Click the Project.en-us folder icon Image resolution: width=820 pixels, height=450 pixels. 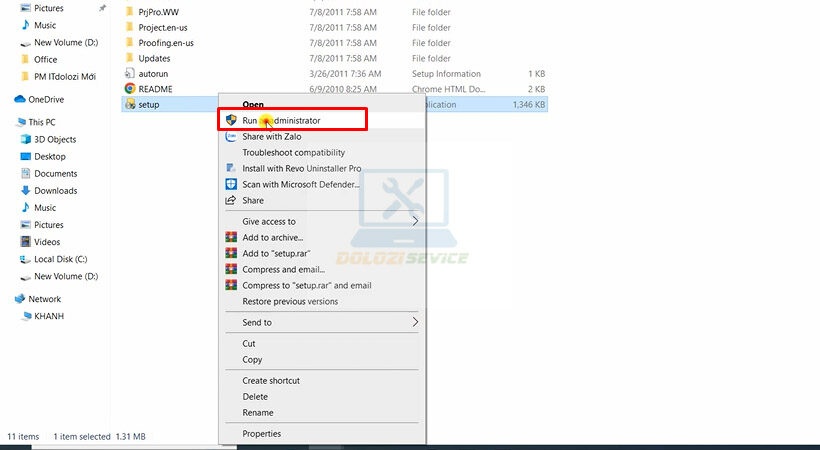(x=130, y=27)
